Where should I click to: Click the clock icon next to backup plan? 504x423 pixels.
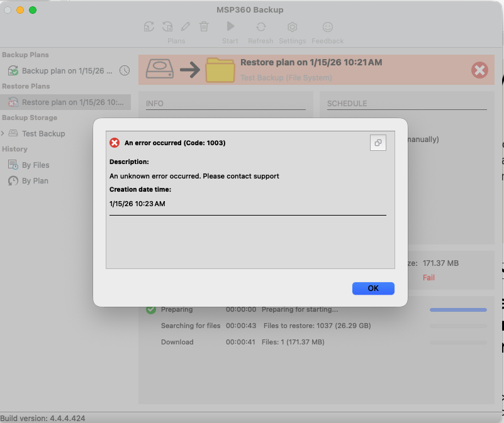125,70
